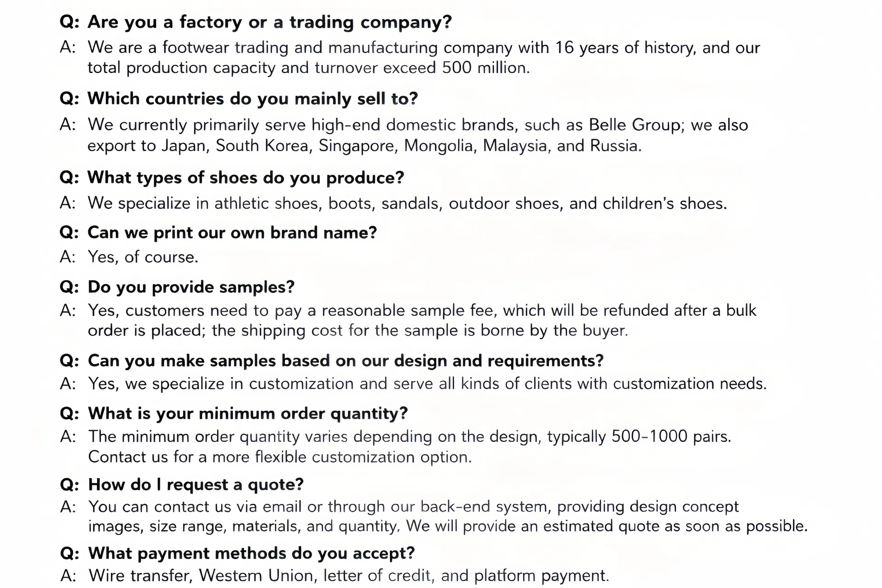Click the answer listing athletic shoes and boots

(408, 203)
